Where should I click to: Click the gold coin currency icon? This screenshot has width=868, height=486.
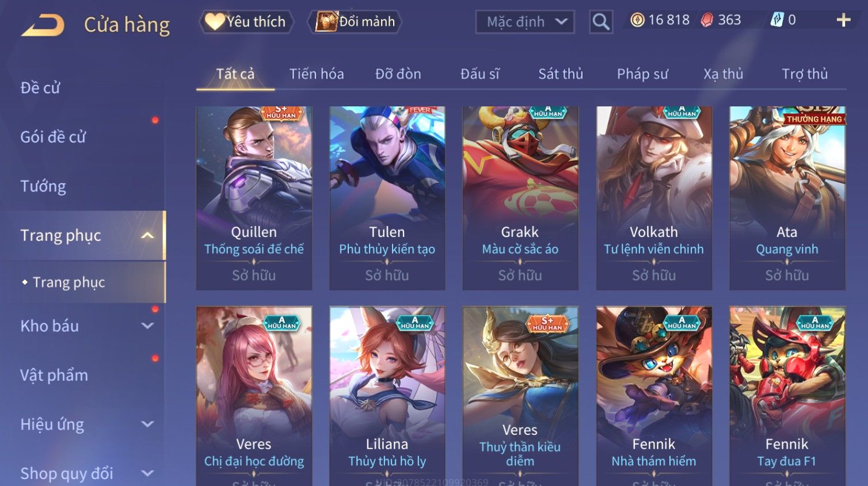(637, 20)
